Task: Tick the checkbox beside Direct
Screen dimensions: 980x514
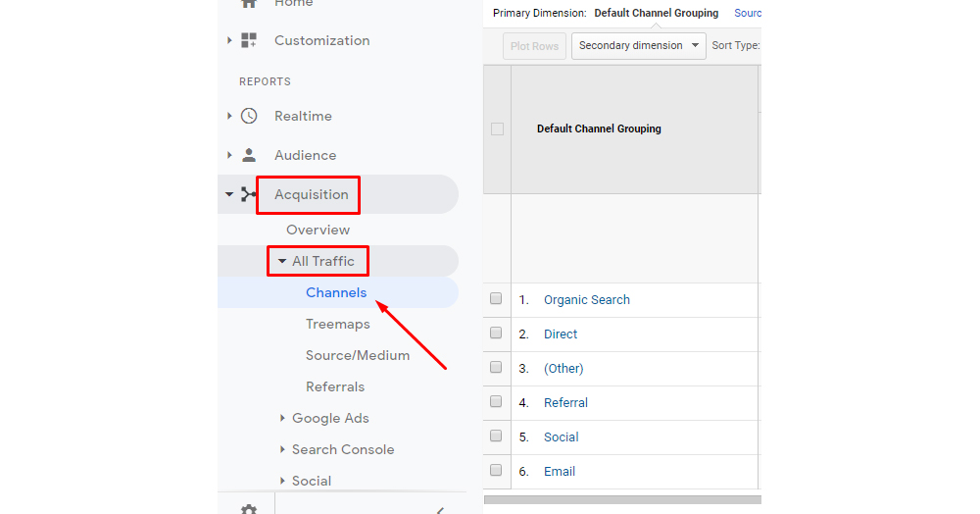Action: pyautogui.click(x=496, y=334)
